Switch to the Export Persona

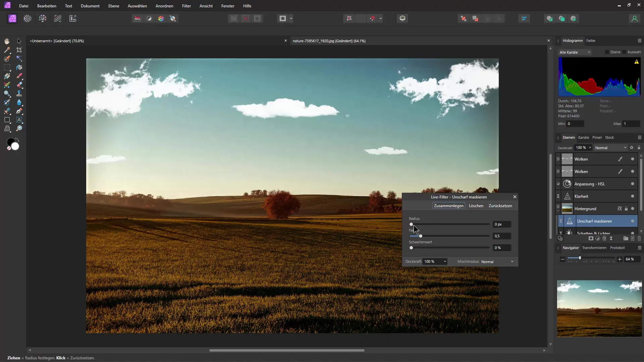(73, 18)
